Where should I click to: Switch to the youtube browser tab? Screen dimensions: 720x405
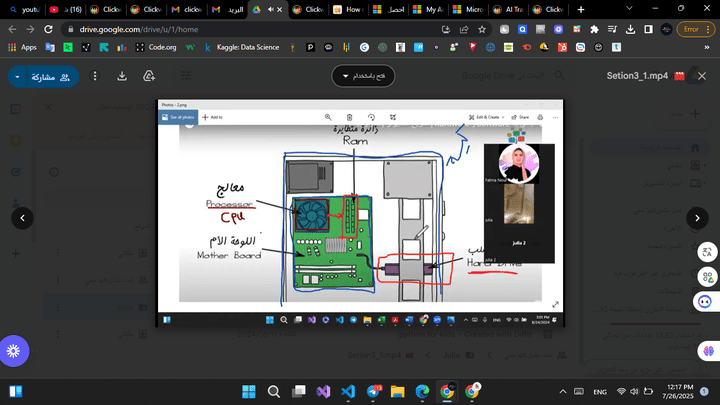click(28, 9)
